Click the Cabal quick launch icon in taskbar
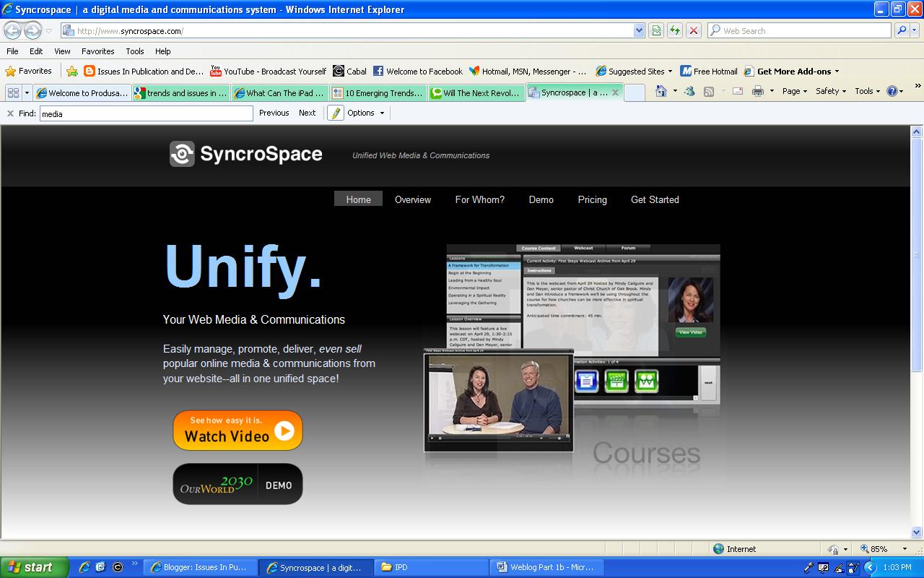 pyautogui.click(x=118, y=567)
